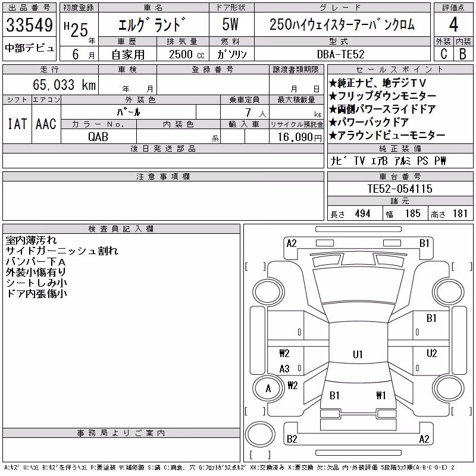Select the color number QAB
This screenshot has width=476, height=476.
pos(98,137)
